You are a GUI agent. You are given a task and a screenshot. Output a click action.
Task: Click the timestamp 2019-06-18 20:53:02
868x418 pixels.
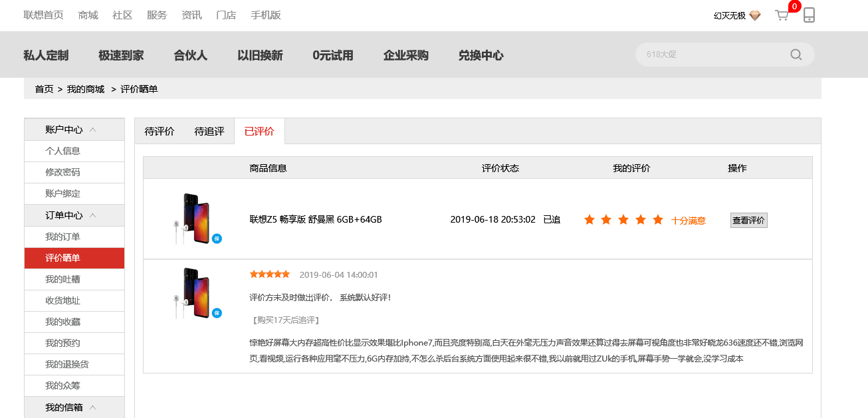492,220
